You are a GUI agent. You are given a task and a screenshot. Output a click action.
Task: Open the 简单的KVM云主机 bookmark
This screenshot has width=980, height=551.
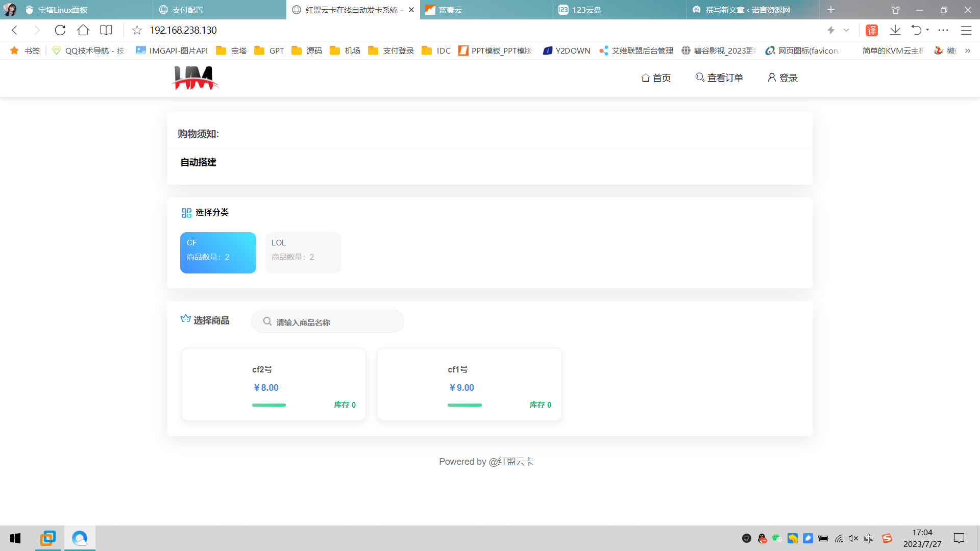(893, 51)
